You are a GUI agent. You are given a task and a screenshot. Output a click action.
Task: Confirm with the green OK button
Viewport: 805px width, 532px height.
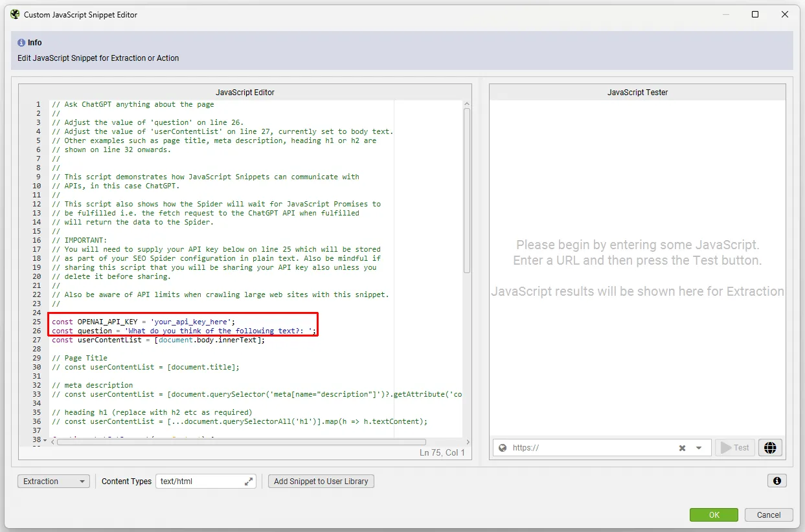click(714, 515)
